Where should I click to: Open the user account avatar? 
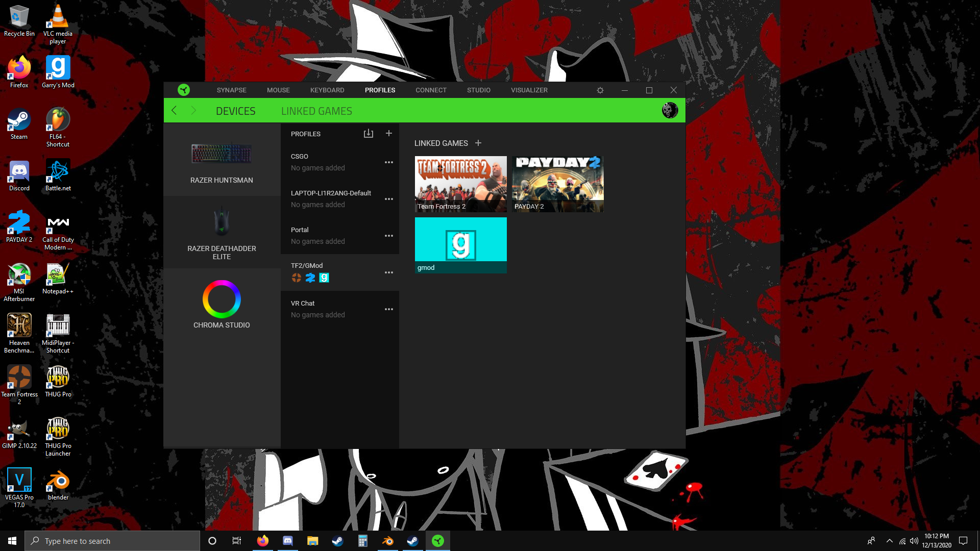pos(670,110)
